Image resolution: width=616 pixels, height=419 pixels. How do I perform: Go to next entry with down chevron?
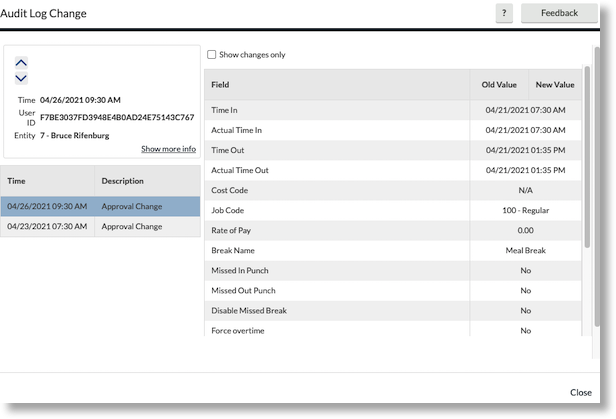click(21, 78)
